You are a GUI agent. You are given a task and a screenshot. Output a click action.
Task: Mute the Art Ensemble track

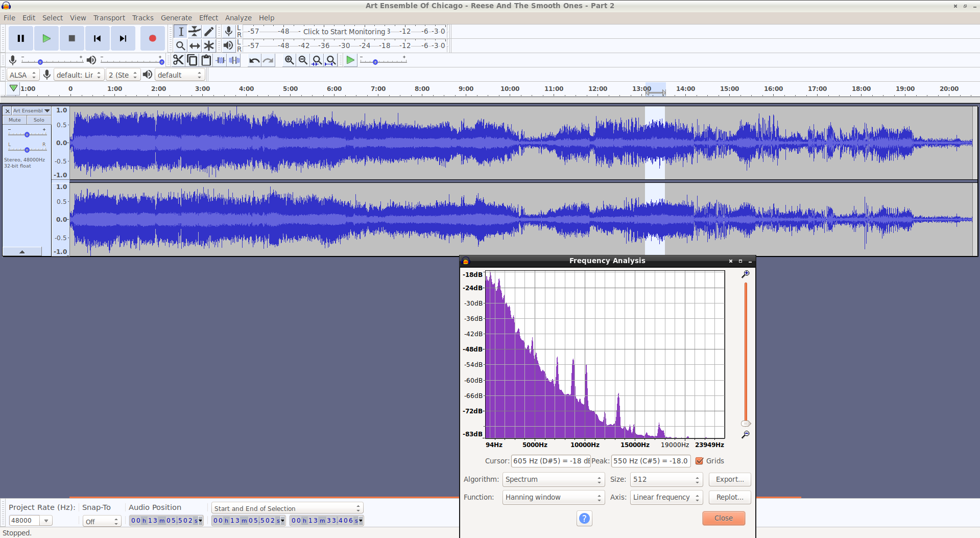point(15,120)
